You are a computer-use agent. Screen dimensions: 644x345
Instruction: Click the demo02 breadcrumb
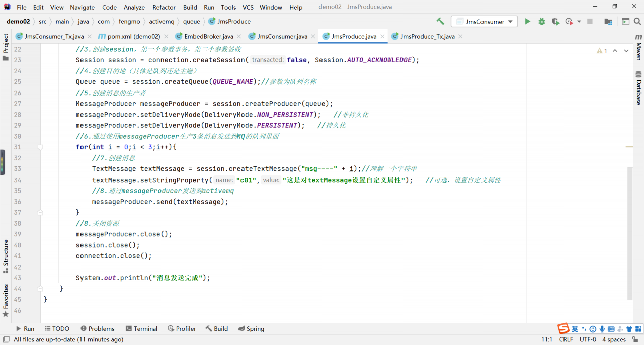point(18,22)
